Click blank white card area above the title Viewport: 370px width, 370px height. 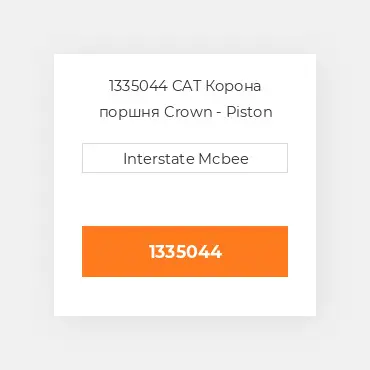185,66
